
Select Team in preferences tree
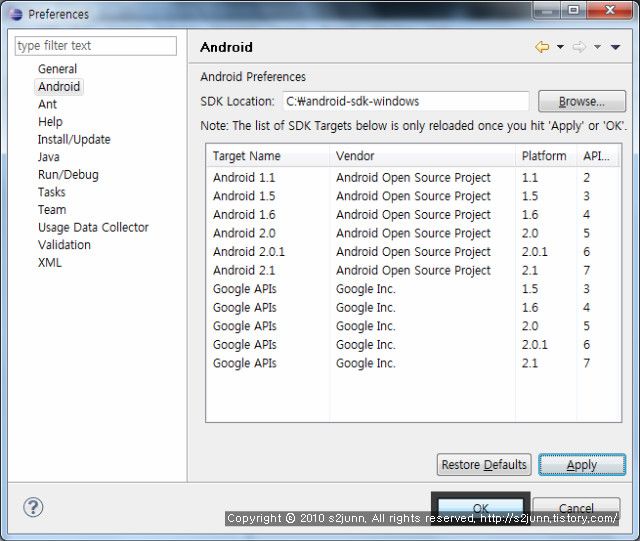click(52, 209)
